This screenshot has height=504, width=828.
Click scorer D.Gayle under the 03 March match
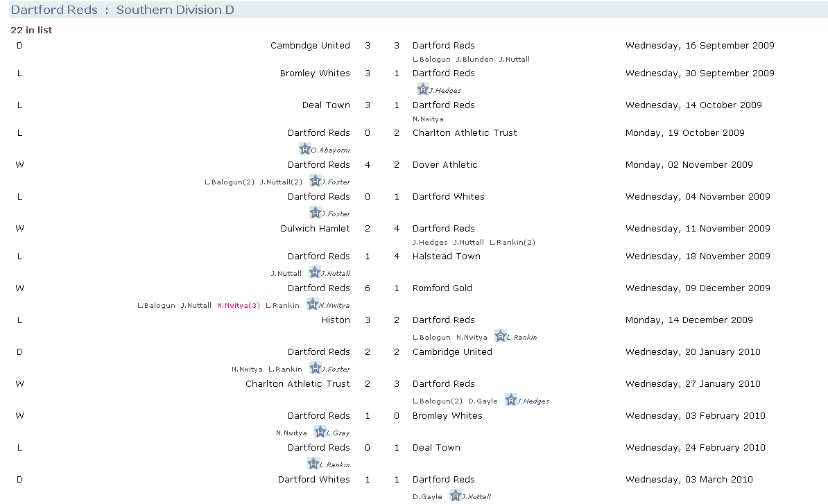click(427, 496)
